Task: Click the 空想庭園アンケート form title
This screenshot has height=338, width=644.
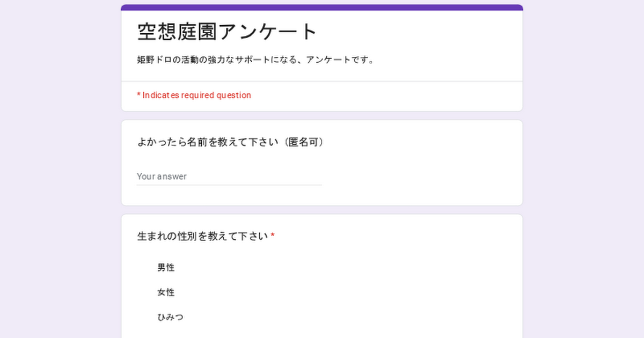Action: [x=228, y=32]
